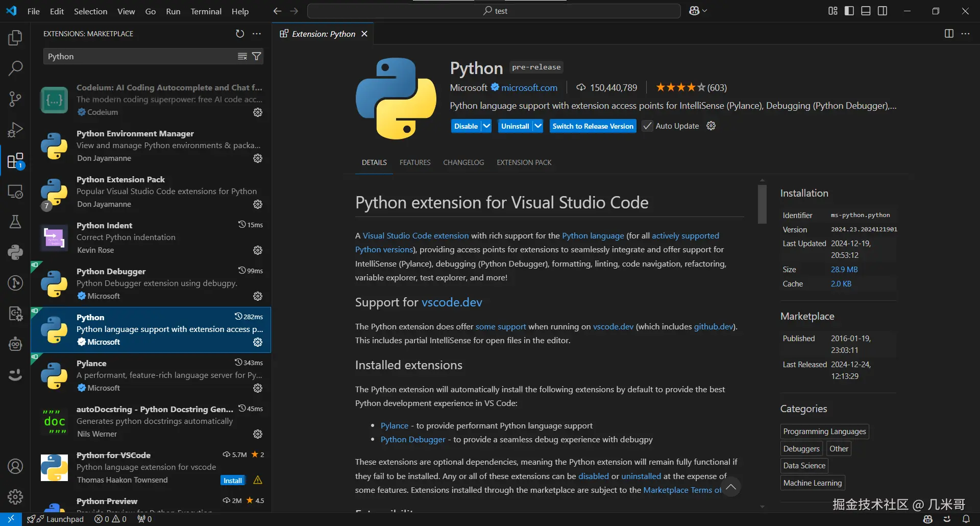This screenshot has height=526, width=980.
Task: Uncheck the Auto Update checkbox
Action: 647,126
